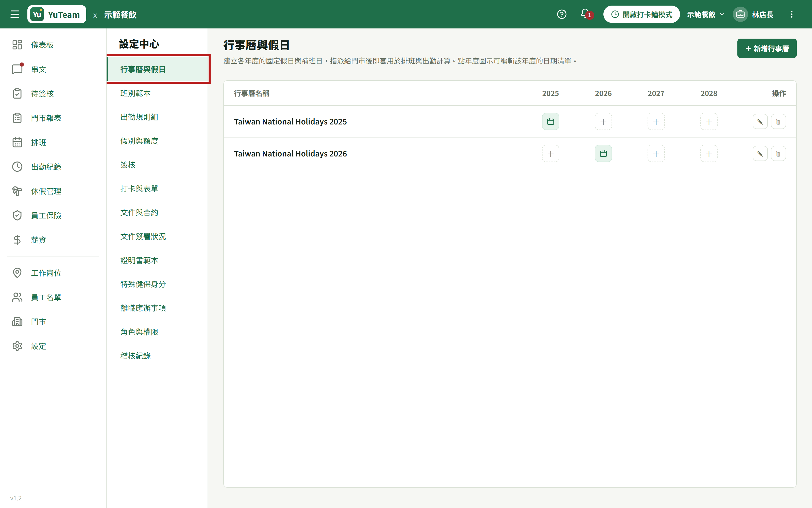Viewport: 812px width, 508px height.
Task: Add 2027 year to Holidays 2025 row
Action: pyautogui.click(x=656, y=122)
